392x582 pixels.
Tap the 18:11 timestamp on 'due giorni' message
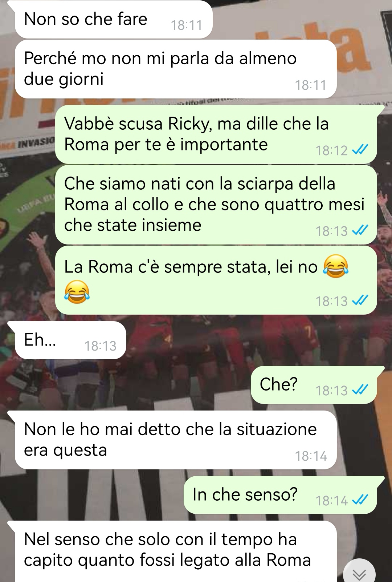(311, 85)
